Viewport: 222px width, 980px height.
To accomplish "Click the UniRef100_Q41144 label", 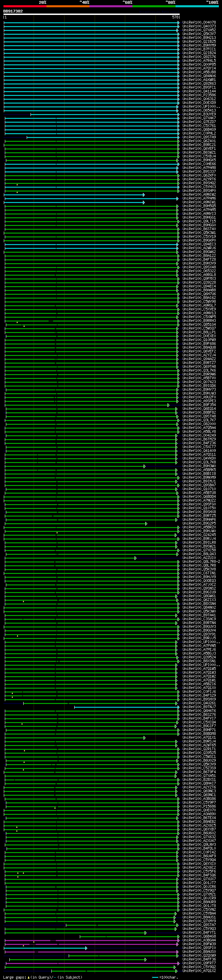I will click(x=199, y=91).
